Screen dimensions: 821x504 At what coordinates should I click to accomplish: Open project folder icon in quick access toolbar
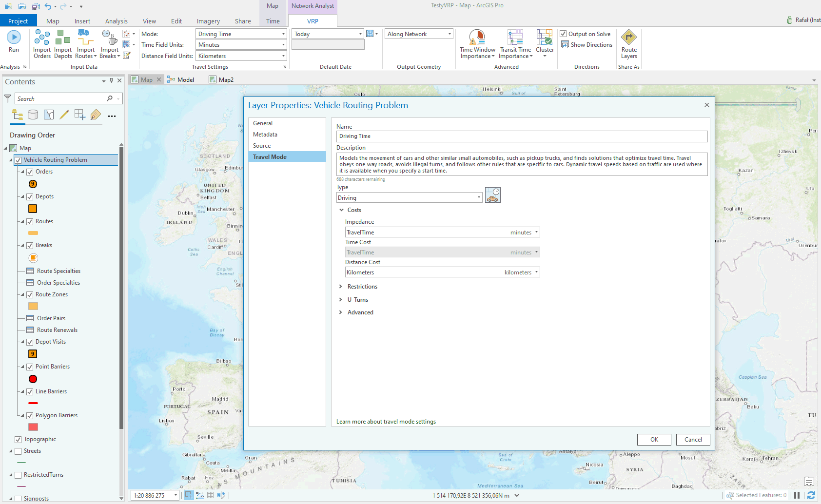[22, 6]
